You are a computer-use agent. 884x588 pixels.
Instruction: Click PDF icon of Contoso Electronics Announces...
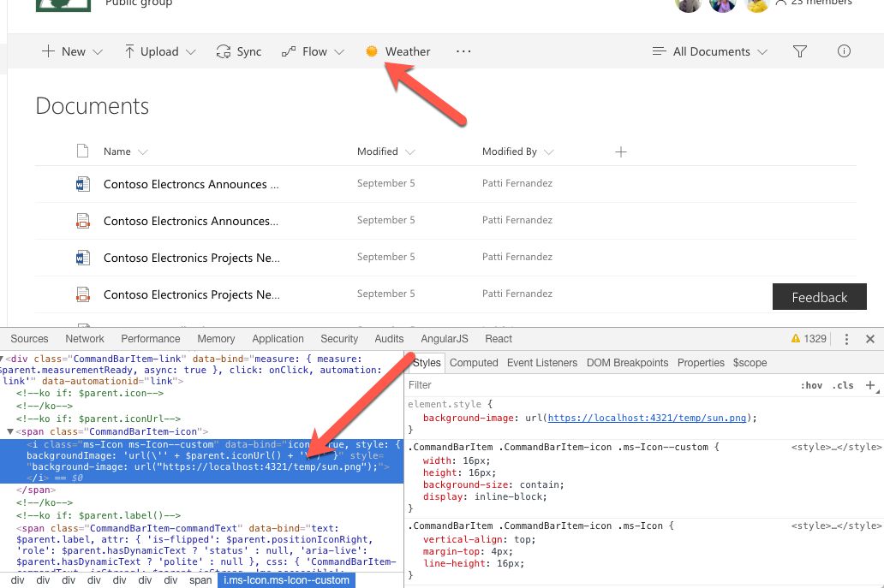pos(83,221)
